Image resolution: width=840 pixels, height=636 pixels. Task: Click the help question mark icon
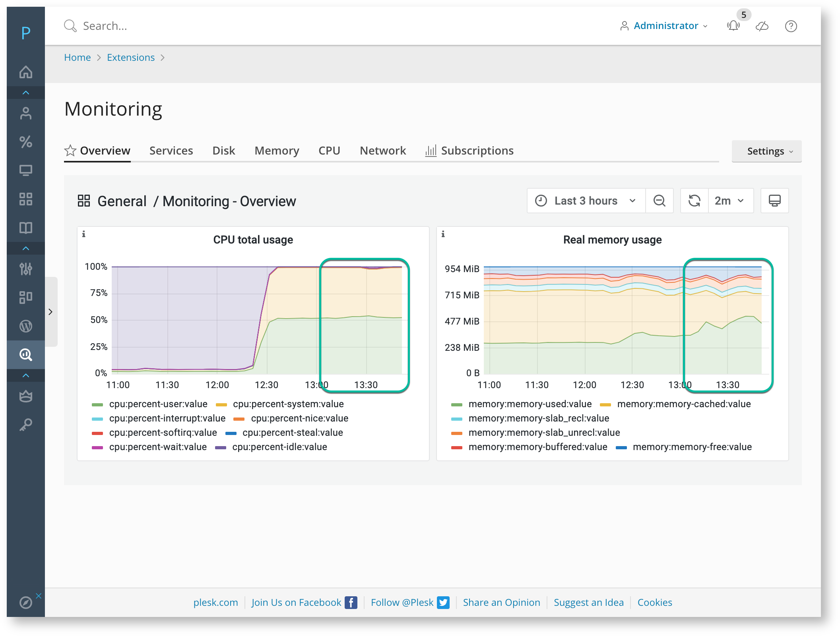(791, 26)
